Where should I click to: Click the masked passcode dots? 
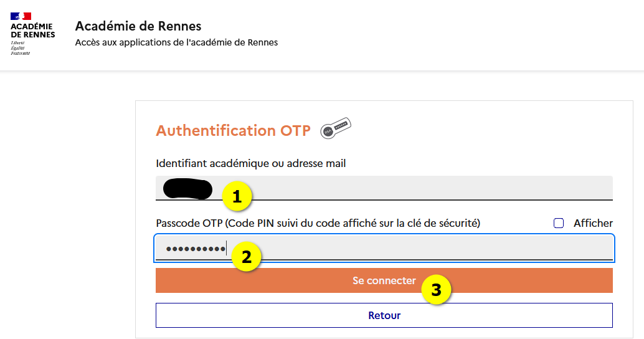195,249
